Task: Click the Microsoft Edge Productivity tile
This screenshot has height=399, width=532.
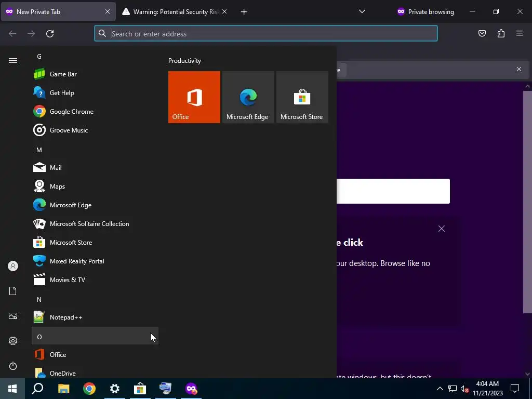Action: (248, 97)
